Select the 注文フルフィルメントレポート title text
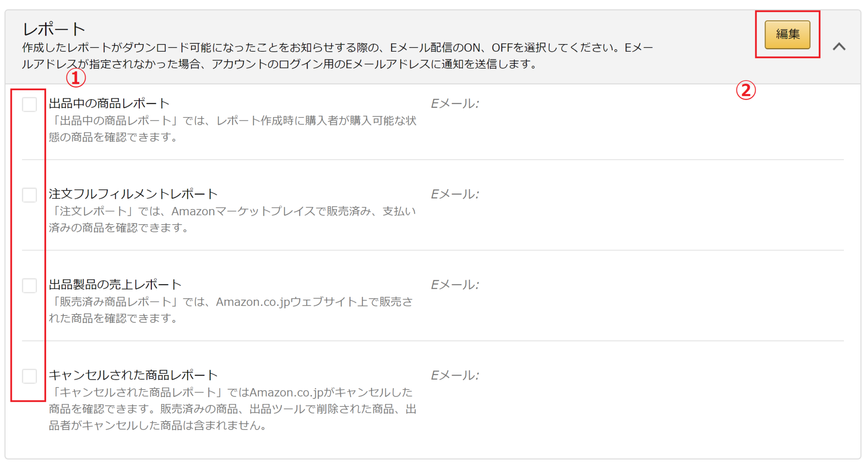The height and width of the screenshot is (465, 868). [133, 193]
